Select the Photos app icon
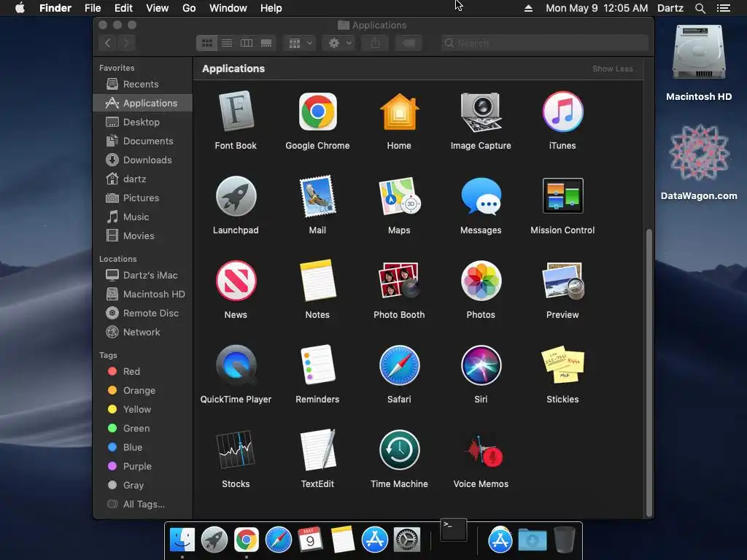Screen dimensions: 747x560 point(481,281)
